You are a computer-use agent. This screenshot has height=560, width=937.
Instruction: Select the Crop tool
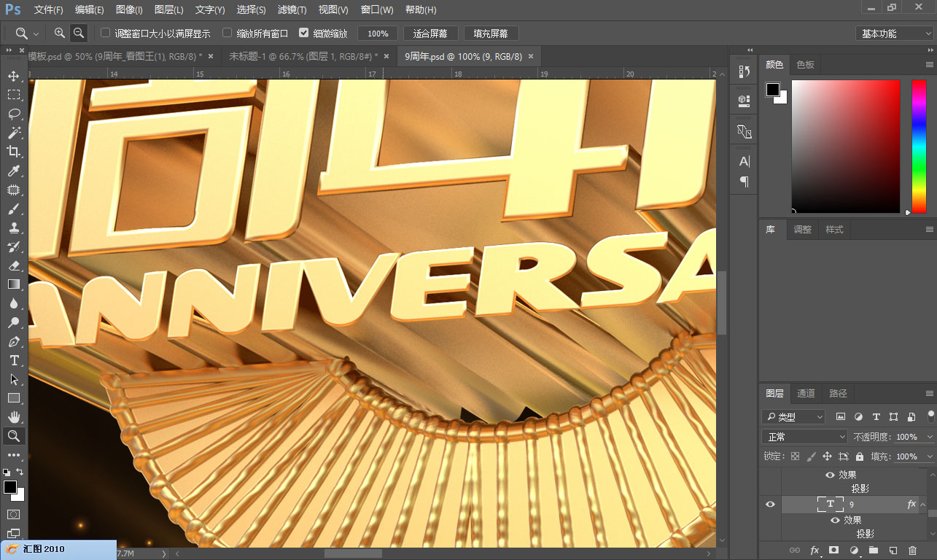coord(14,152)
